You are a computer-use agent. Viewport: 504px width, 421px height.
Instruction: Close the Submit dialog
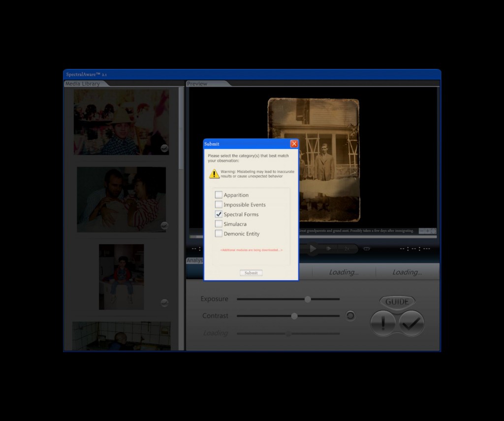[294, 144]
